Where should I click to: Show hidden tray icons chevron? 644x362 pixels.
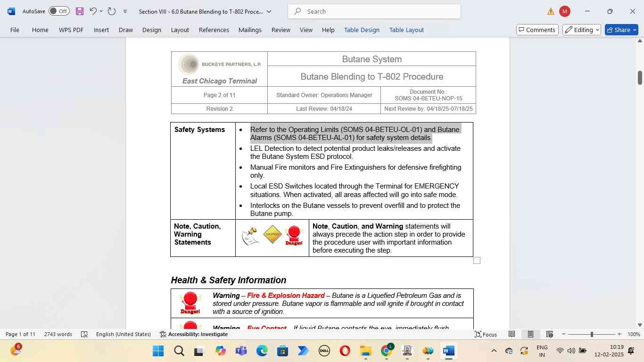pos(494,351)
